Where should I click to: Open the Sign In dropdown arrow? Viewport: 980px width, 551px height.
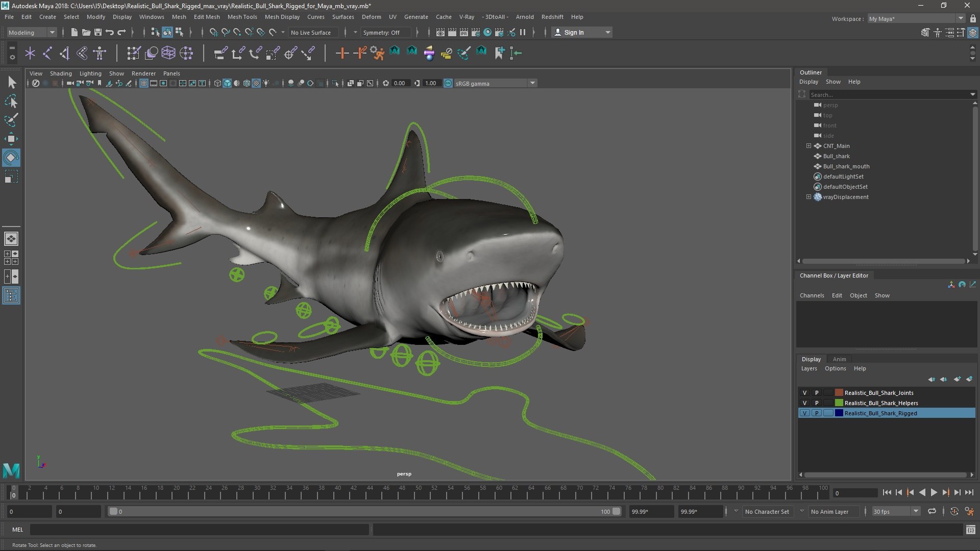pyautogui.click(x=607, y=32)
